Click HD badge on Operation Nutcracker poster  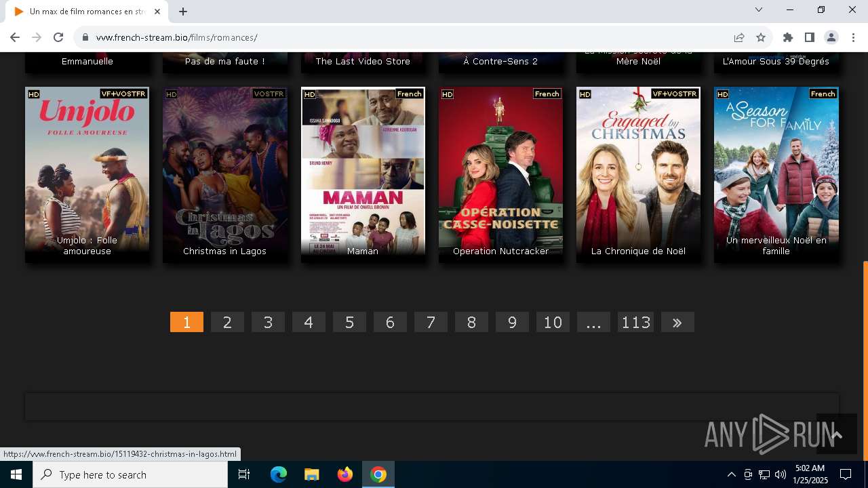[448, 94]
